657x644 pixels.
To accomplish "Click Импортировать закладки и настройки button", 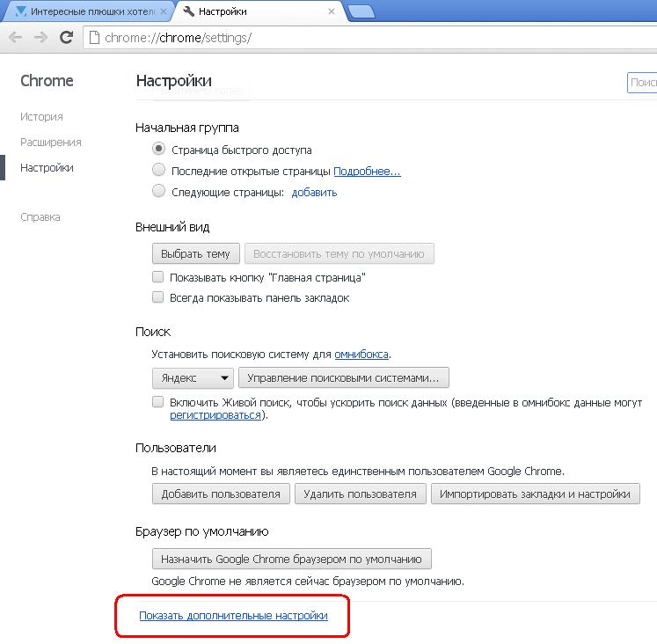I will (535, 494).
